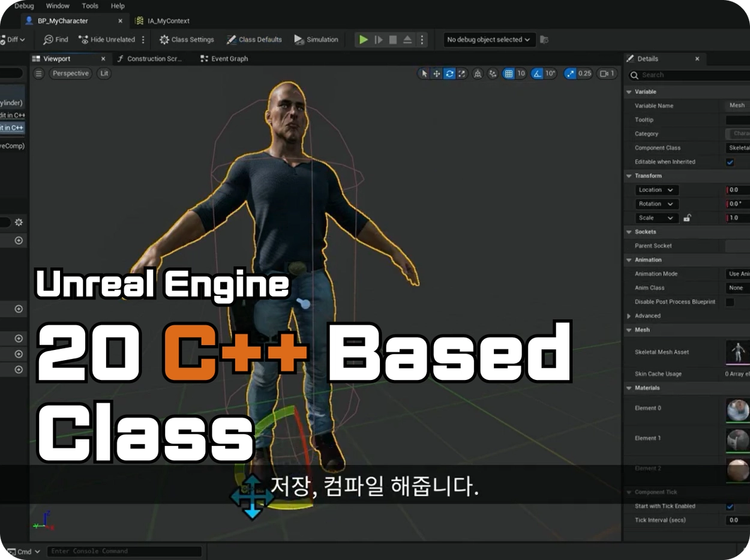Choose the Select mode arrow icon

pos(424,74)
